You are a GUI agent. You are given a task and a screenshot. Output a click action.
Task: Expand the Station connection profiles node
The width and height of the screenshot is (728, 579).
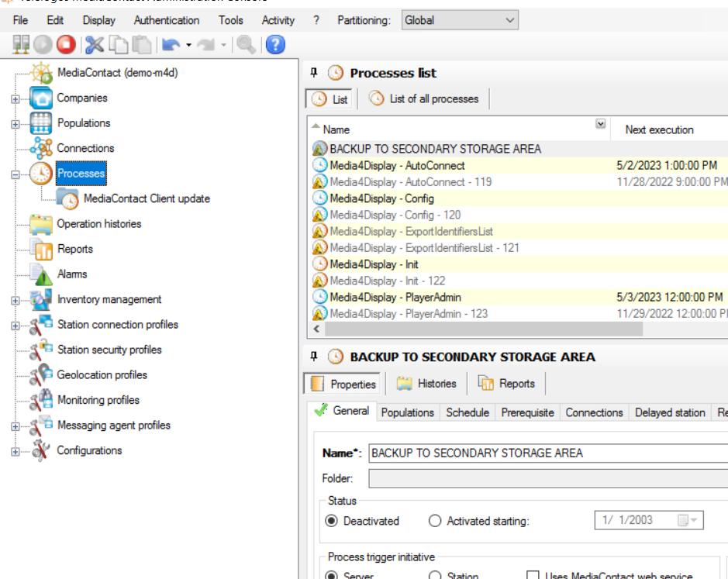click(16, 326)
